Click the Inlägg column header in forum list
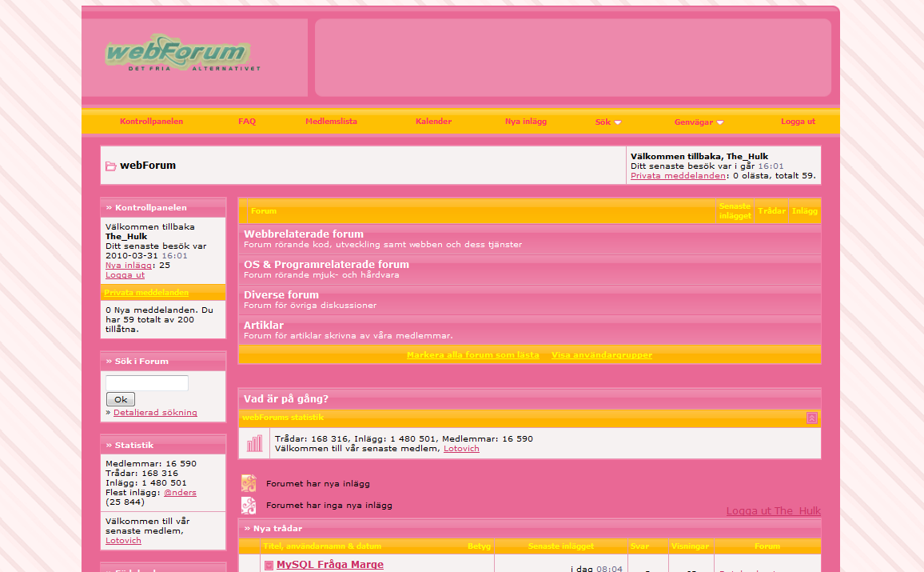924x572 pixels. [804, 211]
